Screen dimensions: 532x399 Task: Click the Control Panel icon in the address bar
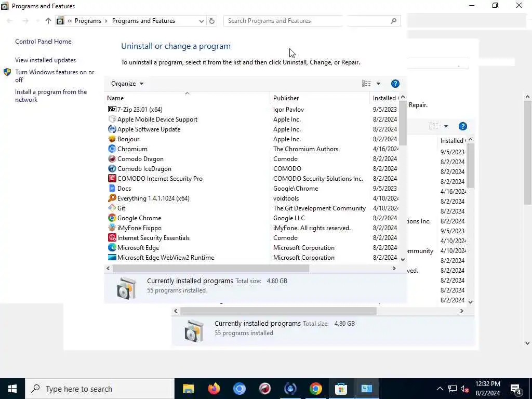pyautogui.click(x=60, y=21)
